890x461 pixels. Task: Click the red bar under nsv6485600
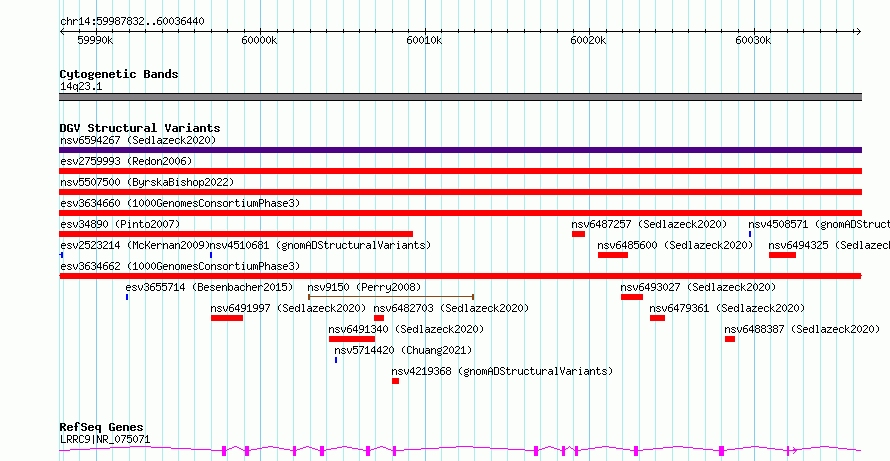point(613,255)
